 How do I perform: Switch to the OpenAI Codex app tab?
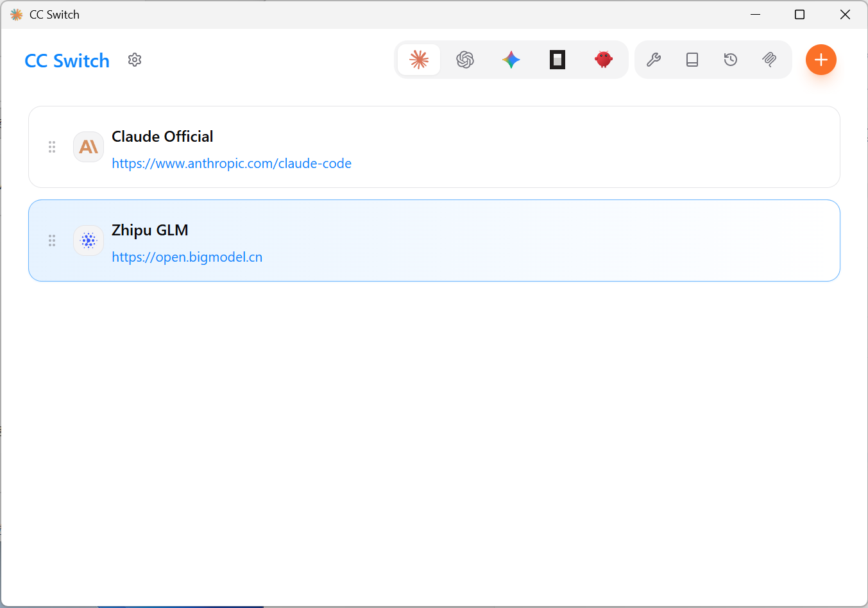pos(465,60)
